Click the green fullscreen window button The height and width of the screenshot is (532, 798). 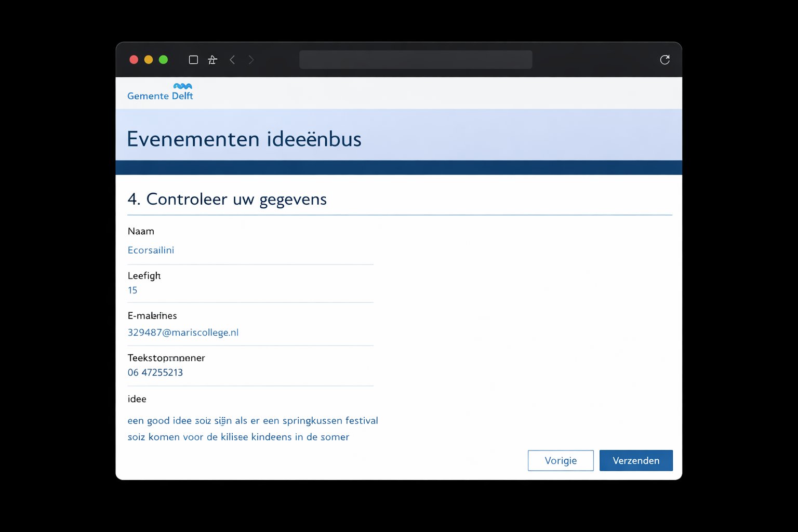(163, 60)
